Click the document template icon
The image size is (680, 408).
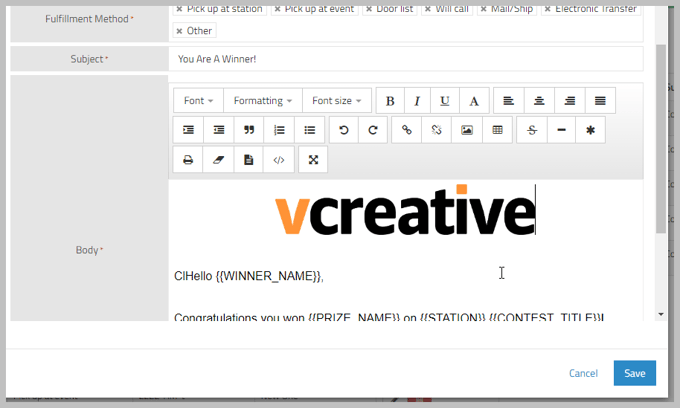(248, 160)
